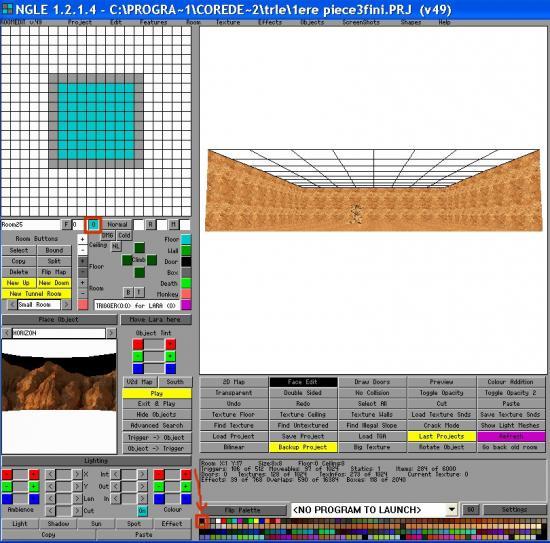Viewport: 550px width, 543px height.
Task: Go to next object after HORIZON
Action: pyautogui.click(x=111, y=333)
